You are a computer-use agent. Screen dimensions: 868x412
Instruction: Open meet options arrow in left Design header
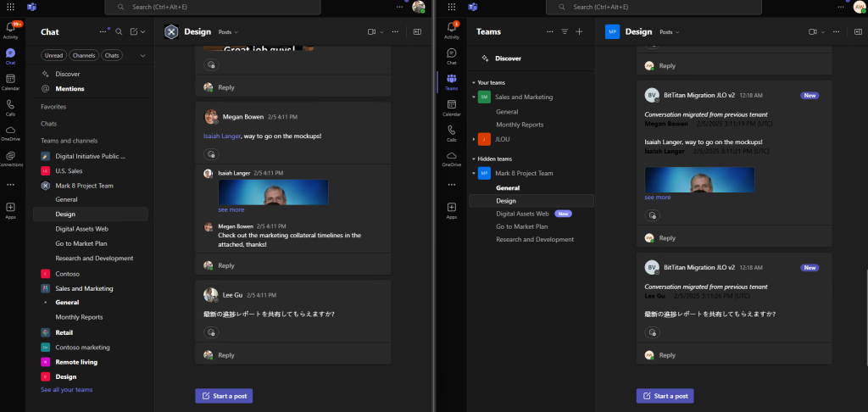click(x=382, y=32)
